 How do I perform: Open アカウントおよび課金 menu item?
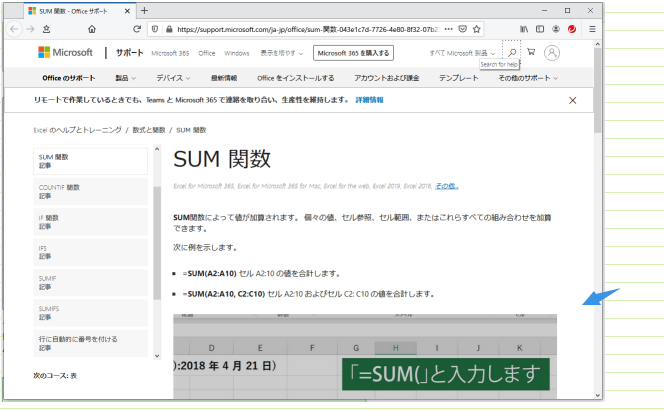(387, 78)
